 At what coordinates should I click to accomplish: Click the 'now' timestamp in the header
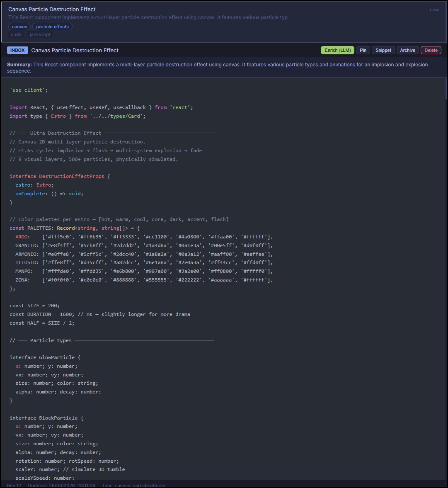coord(434,9)
